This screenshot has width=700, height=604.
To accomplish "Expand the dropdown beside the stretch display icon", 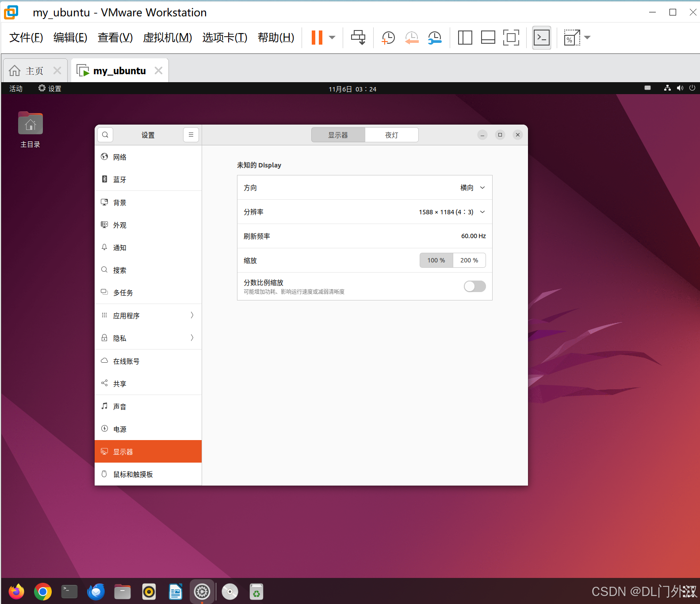I will point(587,38).
